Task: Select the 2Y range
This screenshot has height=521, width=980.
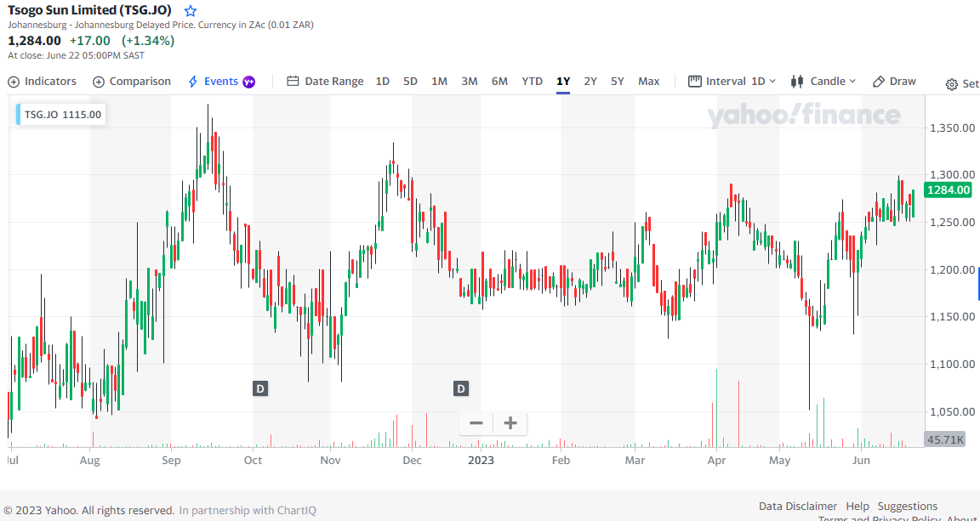Action: 590,82
